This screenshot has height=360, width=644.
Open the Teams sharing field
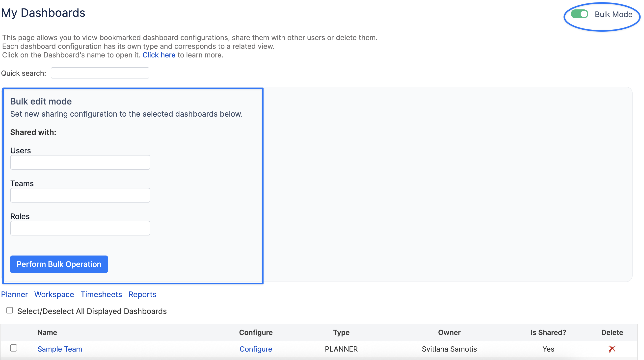pos(80,195)
